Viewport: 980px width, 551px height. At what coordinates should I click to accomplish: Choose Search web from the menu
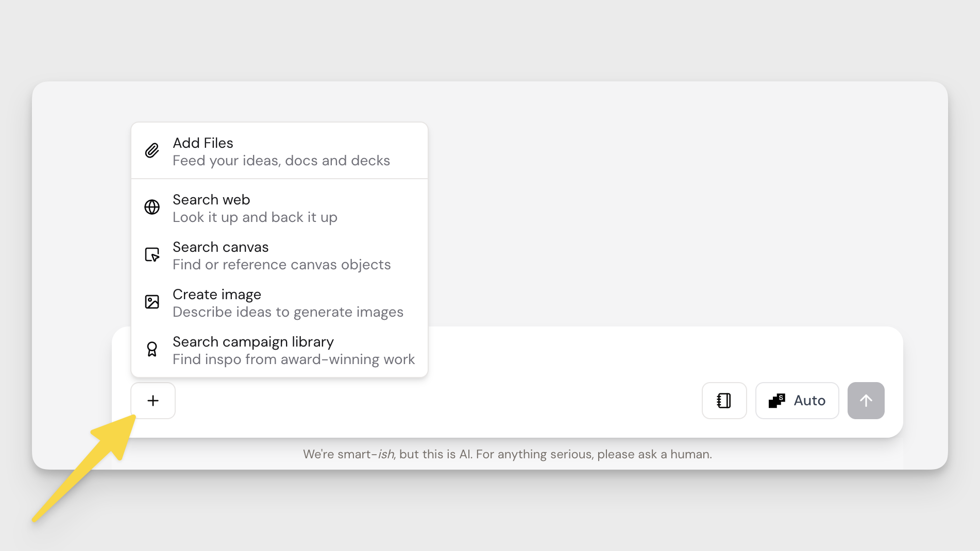tap(211, 199)
